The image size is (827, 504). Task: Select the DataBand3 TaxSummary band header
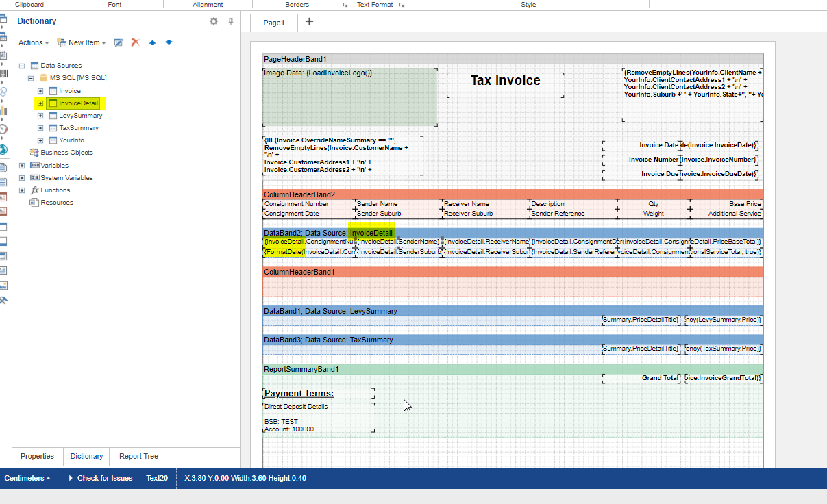(513, 340)
